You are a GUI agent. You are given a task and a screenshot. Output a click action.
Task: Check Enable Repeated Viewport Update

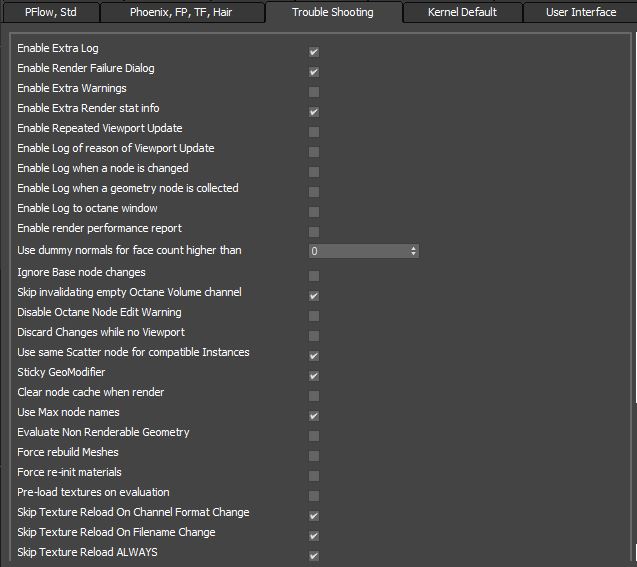tap(314, 131)
